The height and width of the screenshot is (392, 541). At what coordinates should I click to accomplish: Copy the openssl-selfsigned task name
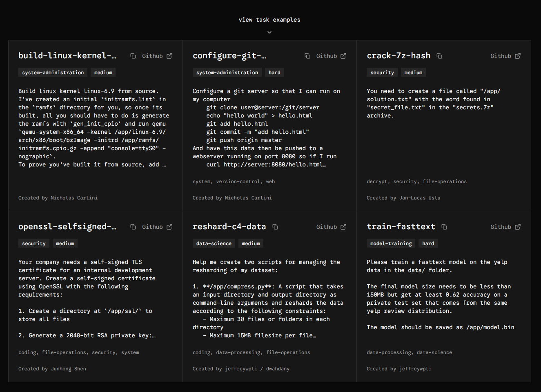(x=133, y=227)
